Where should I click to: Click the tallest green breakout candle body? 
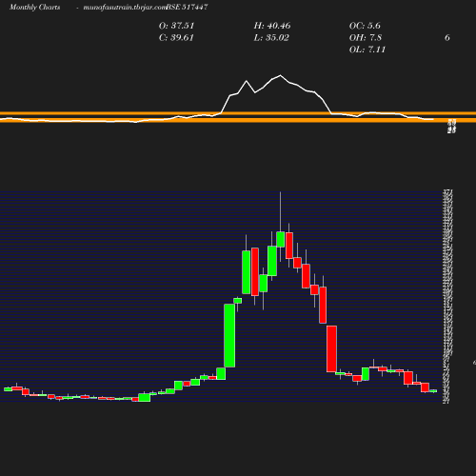click(x=229, y=335)
